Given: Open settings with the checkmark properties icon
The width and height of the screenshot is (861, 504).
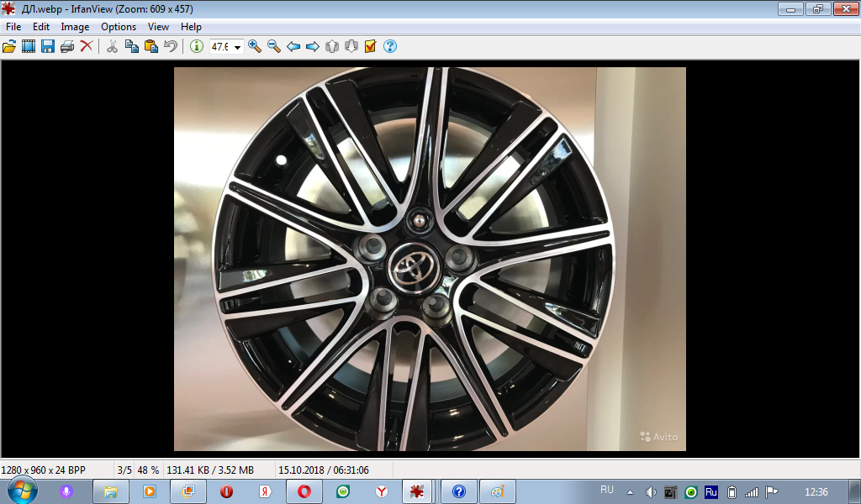Looking at the screenshot, I should click(x=370, y=46).
